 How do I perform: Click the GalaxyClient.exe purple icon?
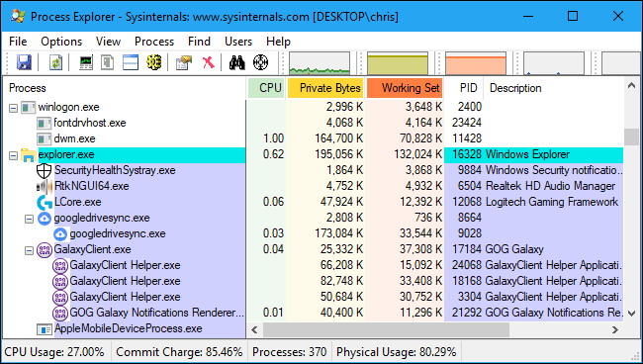click(45, 249)
